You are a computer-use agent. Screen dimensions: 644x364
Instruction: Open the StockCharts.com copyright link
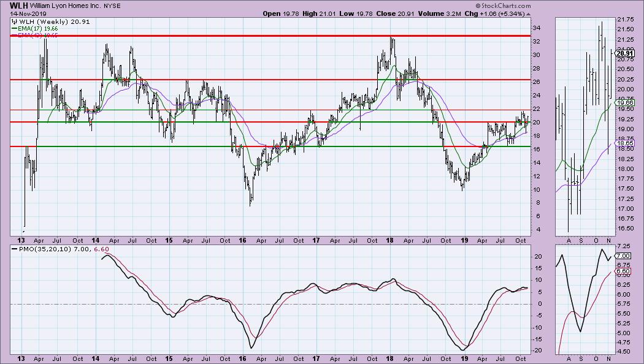point(503,6)
